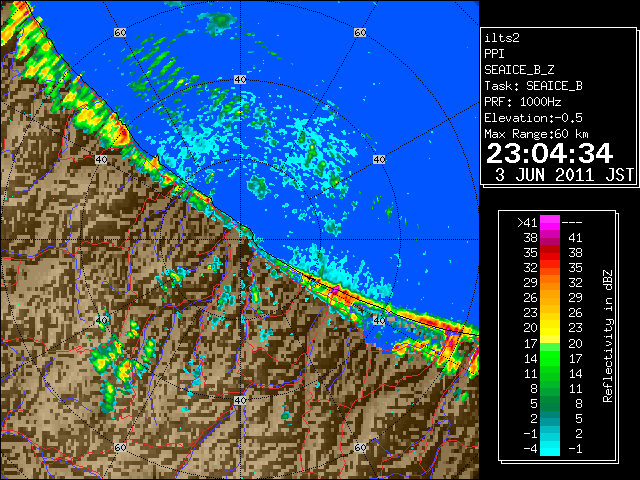Select the northwest '60' range ring label
Screen dimensions: 640x480
click(x=120, y=32)
